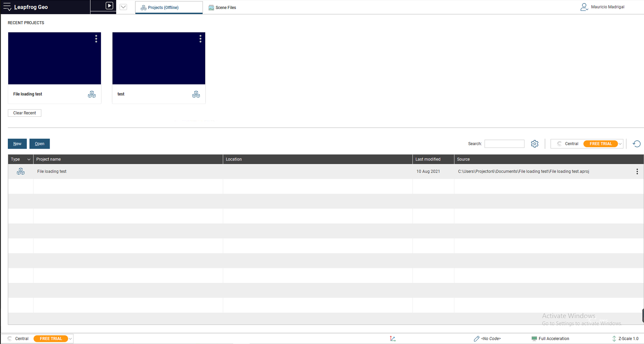Open options menu on File loading test card
The height and width of the screenshot is (344, 644).
(x=96, y=39)
